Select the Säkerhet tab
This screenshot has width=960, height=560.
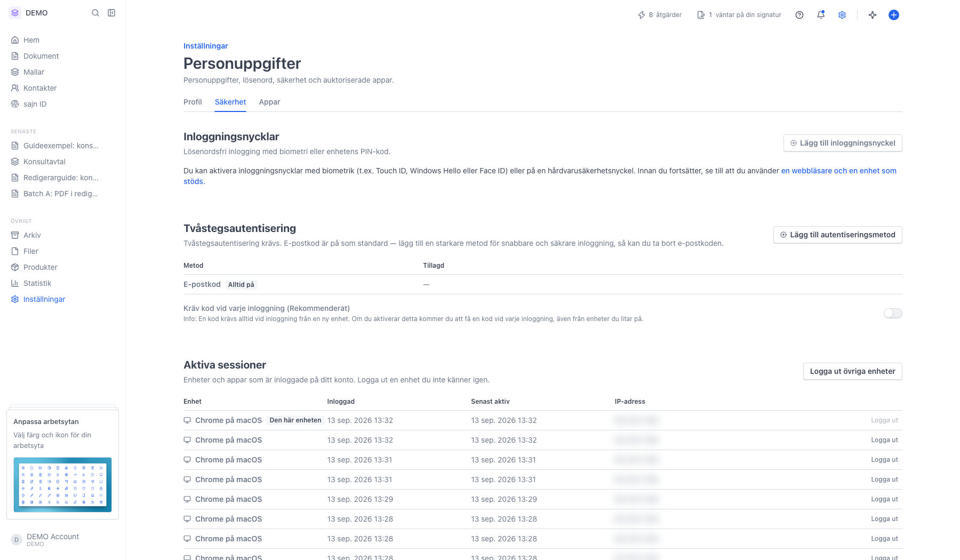[x=230, y=102]
